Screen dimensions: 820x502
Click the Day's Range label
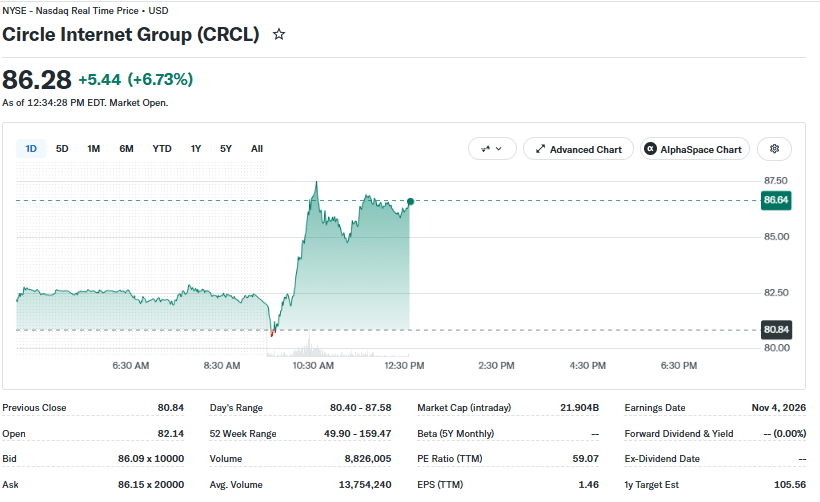pos(236,408)
